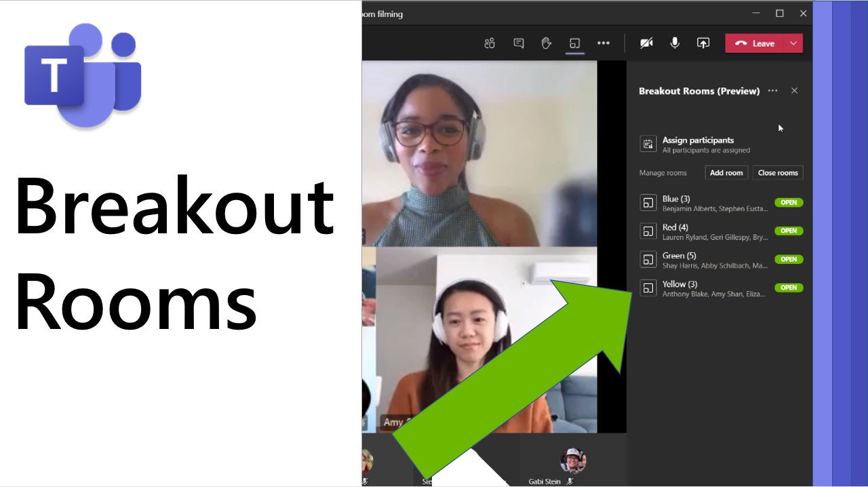868x487 pixels.
Task: Mute the microphone
Action: [675, 43]
